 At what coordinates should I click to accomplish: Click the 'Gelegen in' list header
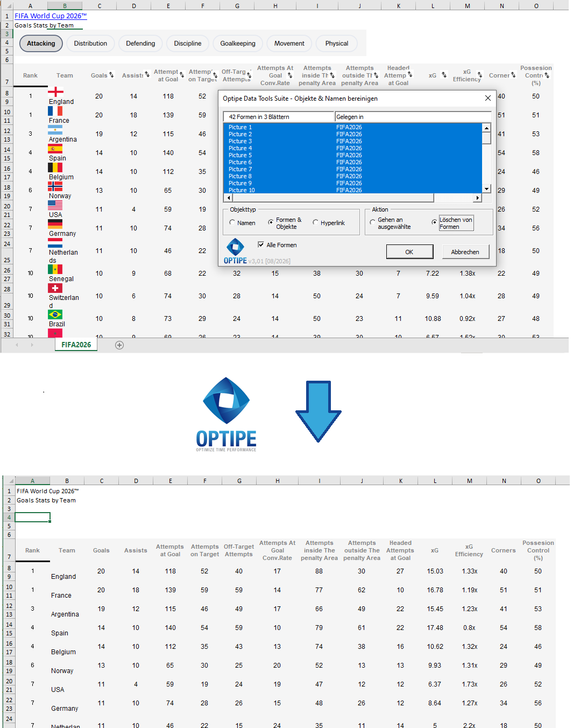tap(413, 117)
